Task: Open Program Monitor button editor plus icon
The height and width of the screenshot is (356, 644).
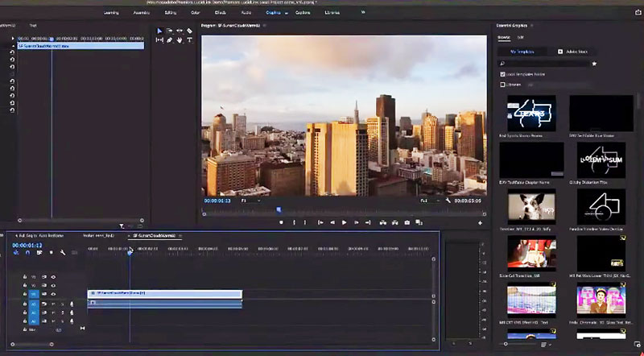Action: point(480,222)
